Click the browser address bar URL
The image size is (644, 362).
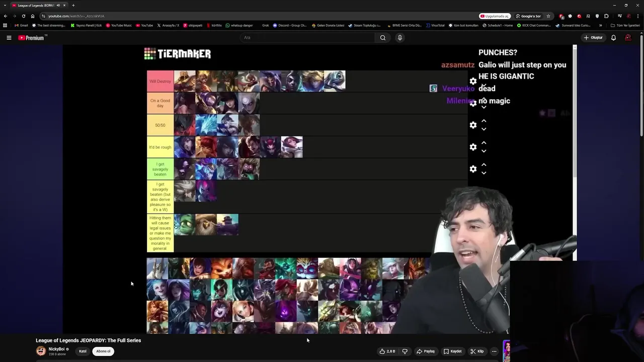[x=76, y=16]
